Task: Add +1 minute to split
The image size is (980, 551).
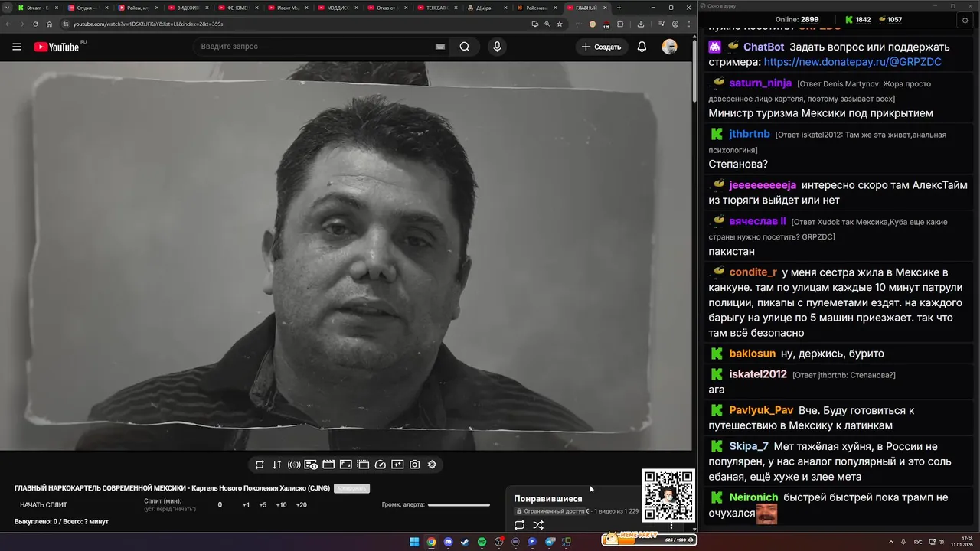Action: pyautogui.click(x=246, y=505)
